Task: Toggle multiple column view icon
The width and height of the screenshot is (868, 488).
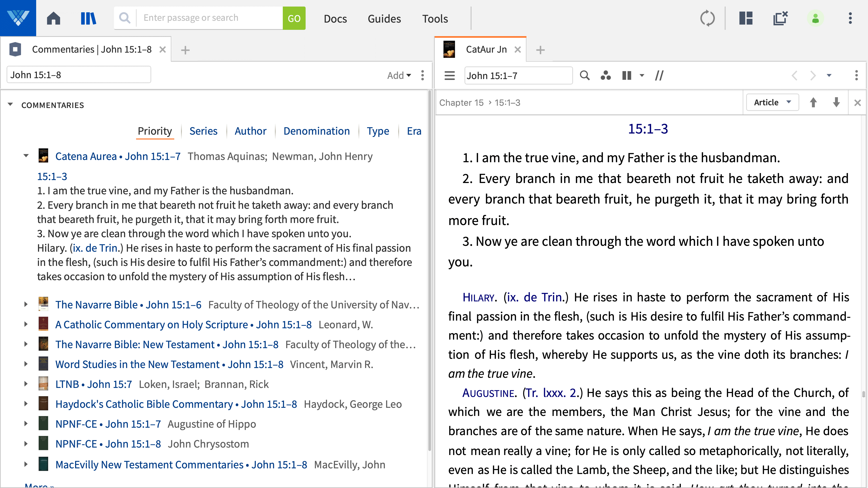Action: [x=626, y=75]
